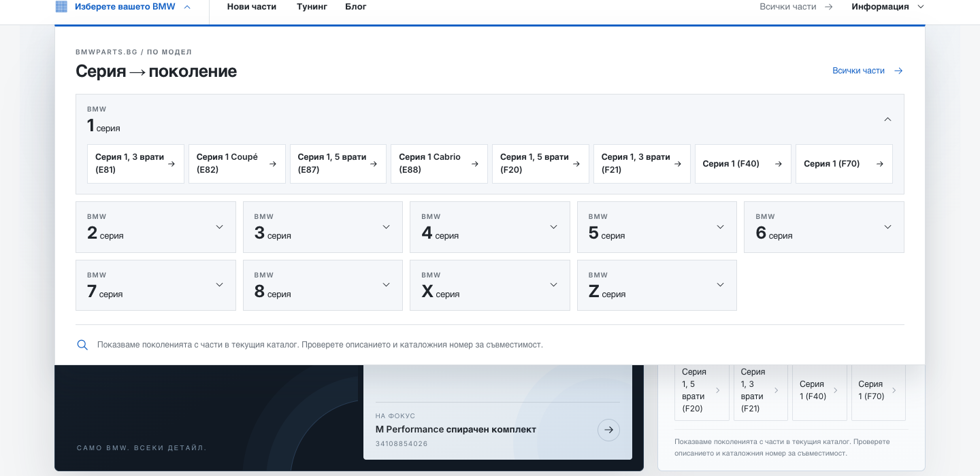Open the Блог menu item
Image resolution: width=980 pixels, height=476 pixels.
point(356,7)
